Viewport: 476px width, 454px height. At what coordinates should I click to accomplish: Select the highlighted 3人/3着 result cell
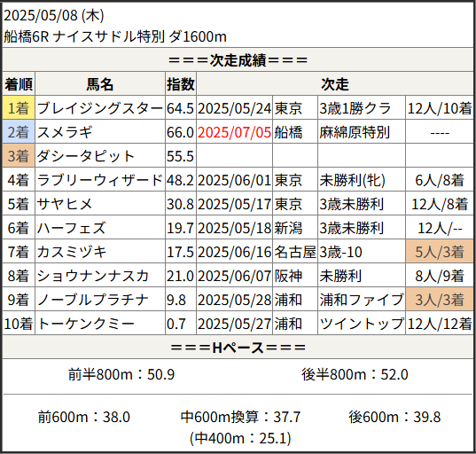(x=440, y=300)
